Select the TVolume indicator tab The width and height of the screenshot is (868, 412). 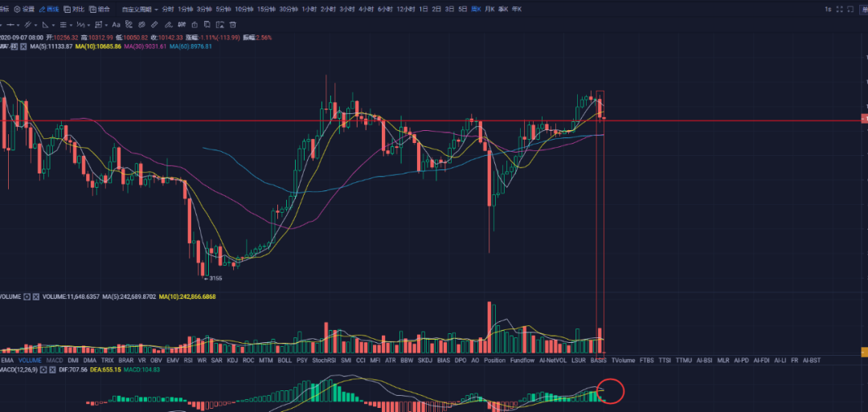click(x=624, y=360)
